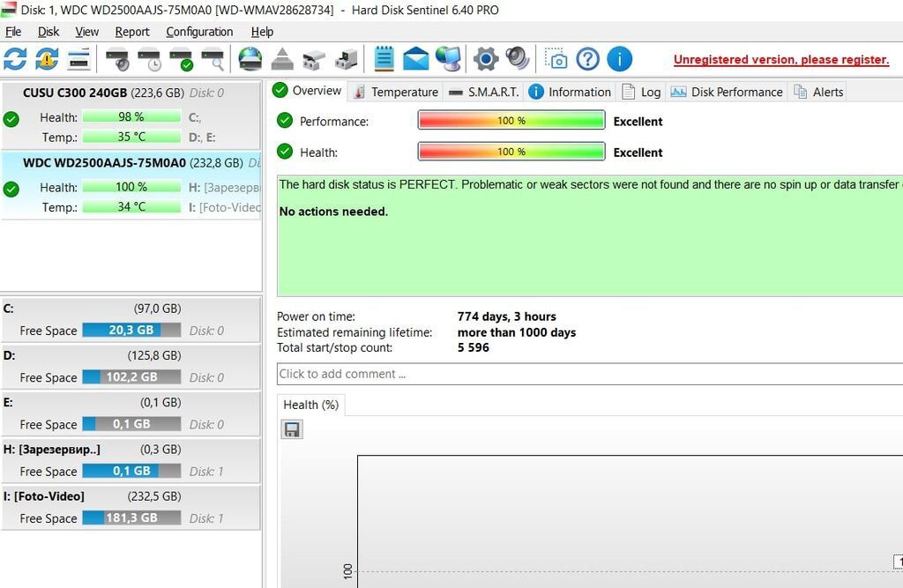Viewport: 903px width, 588px height.
Task: Open the View menu
Action: click(87, 32)
